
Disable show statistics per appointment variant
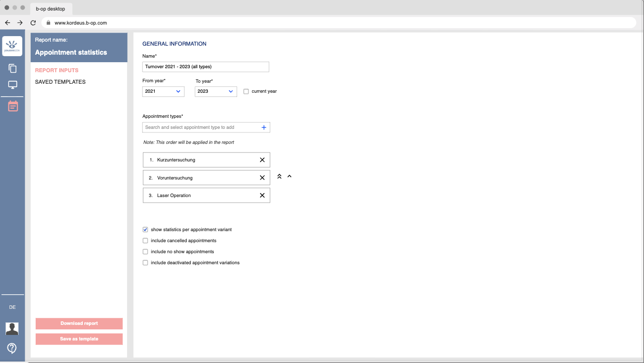tap(146, 230)
